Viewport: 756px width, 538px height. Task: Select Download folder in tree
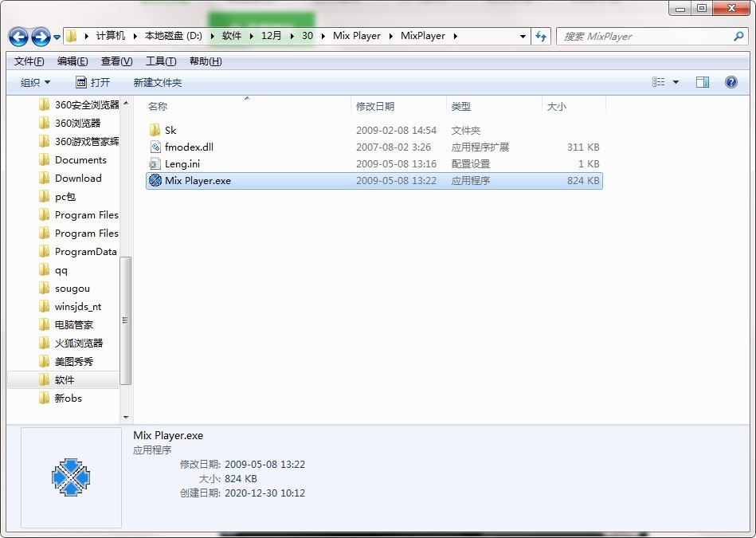click(70, 178)
